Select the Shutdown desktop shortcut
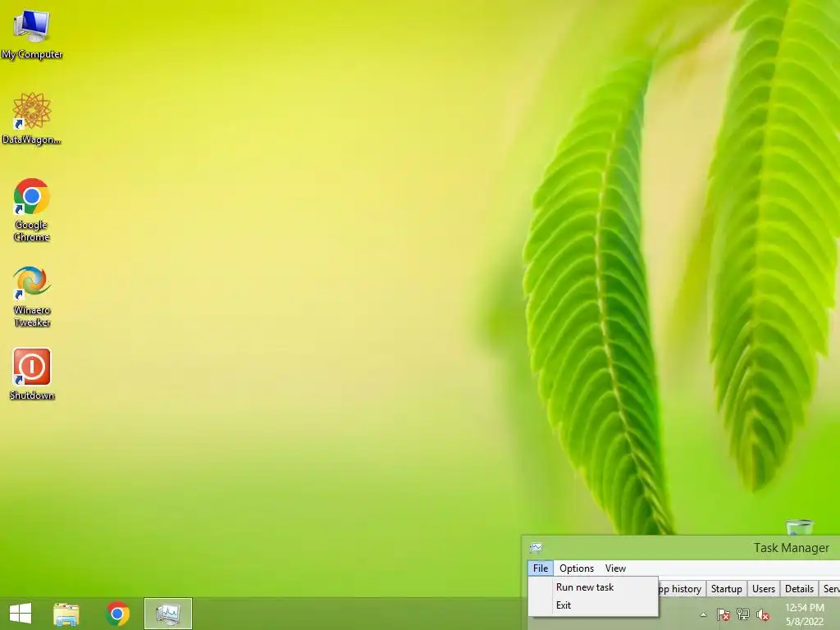 coord(32,374)
